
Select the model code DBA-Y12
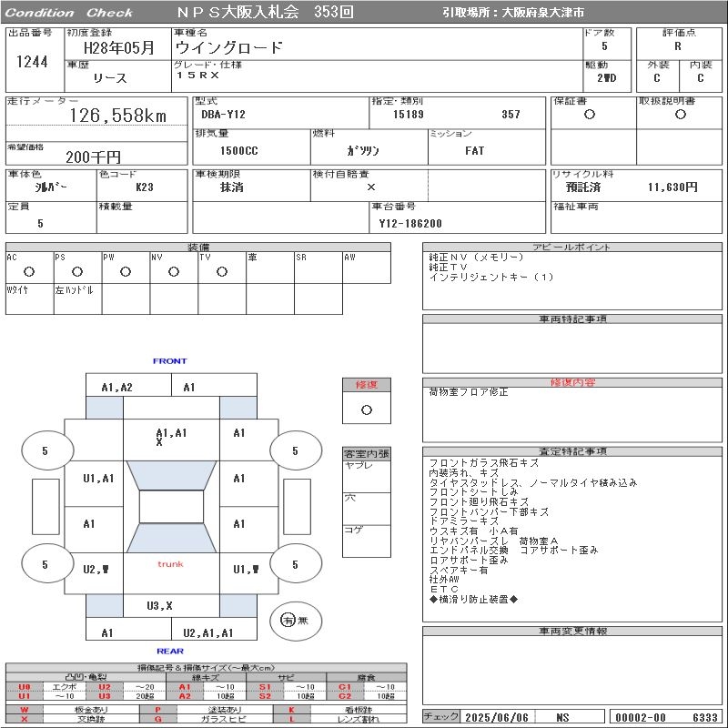[223, 115]
